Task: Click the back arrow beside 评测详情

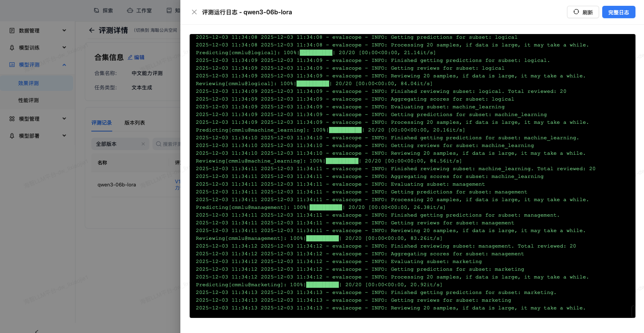Action: [x=92, y=30]
